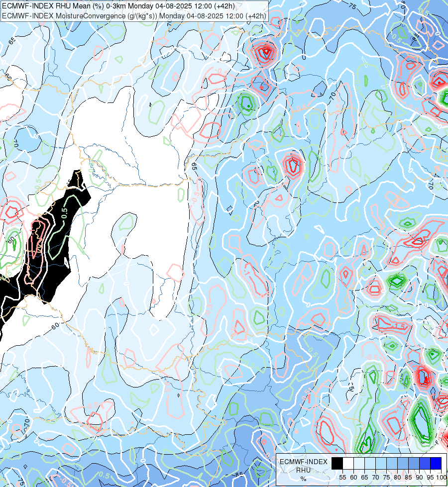Click the legend tick label 100
Screen dimensions: 448x487
click(441, 478)
